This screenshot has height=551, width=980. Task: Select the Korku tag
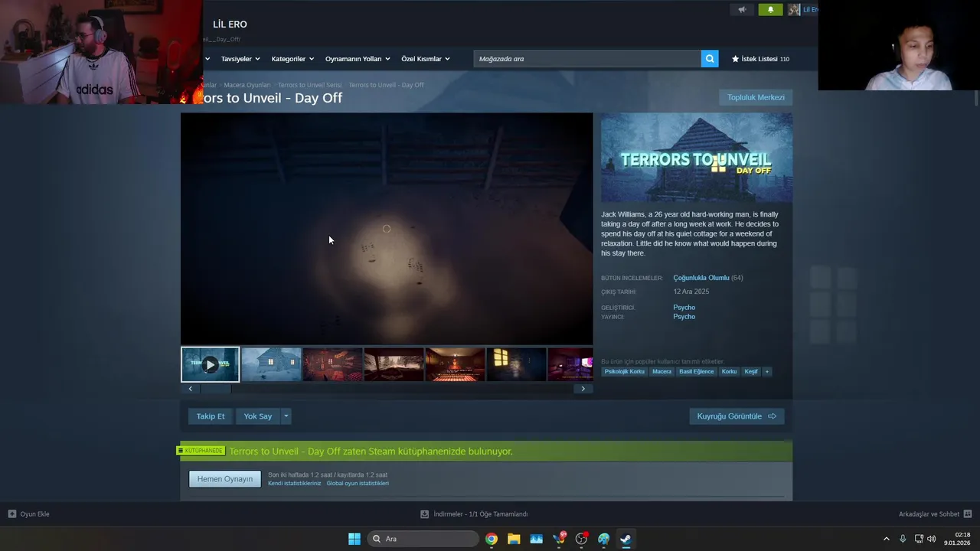tap(729, 372)
